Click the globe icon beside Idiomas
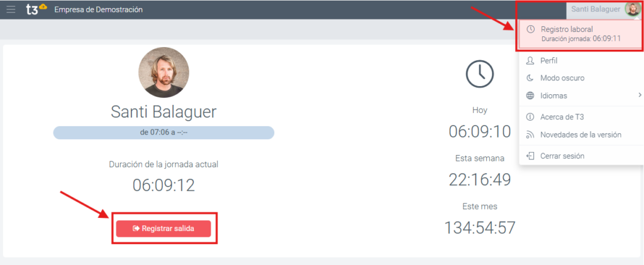This screenshot has height=265, width=644. pos(530,95)
